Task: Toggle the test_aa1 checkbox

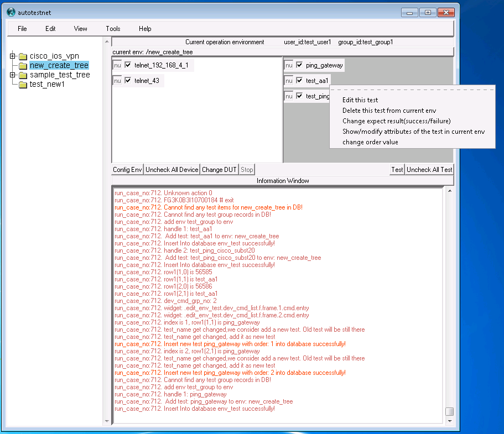Action: 300,81
